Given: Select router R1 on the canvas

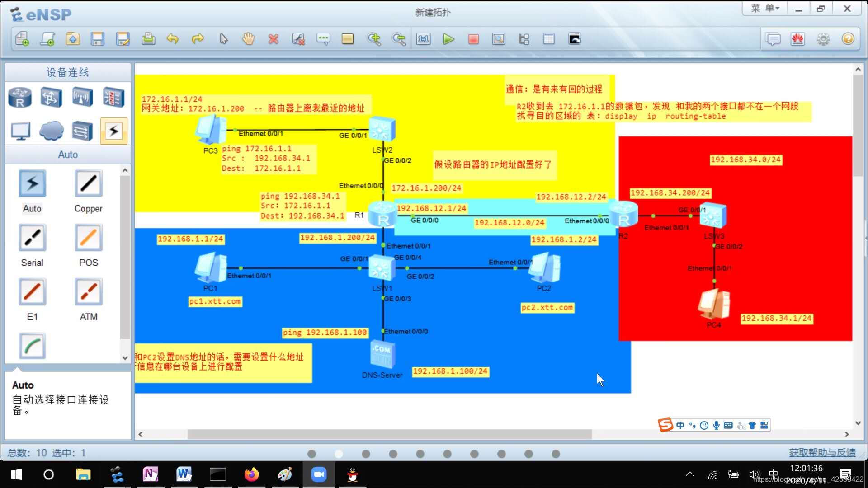Looking at the screenshot, I should (382, 214).
